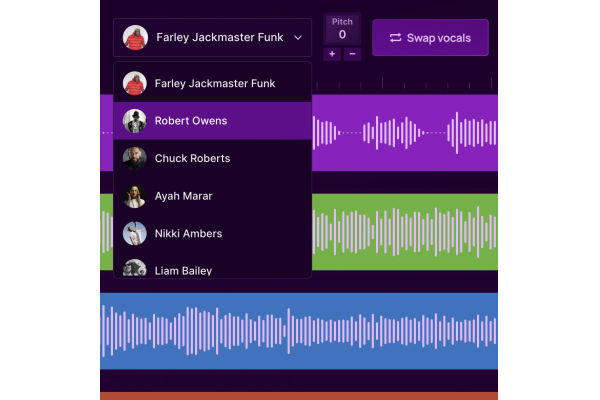Click the chevron arrow beside Farley Jackmaster Funk
The image size is (600, 400).
point(298,38)
